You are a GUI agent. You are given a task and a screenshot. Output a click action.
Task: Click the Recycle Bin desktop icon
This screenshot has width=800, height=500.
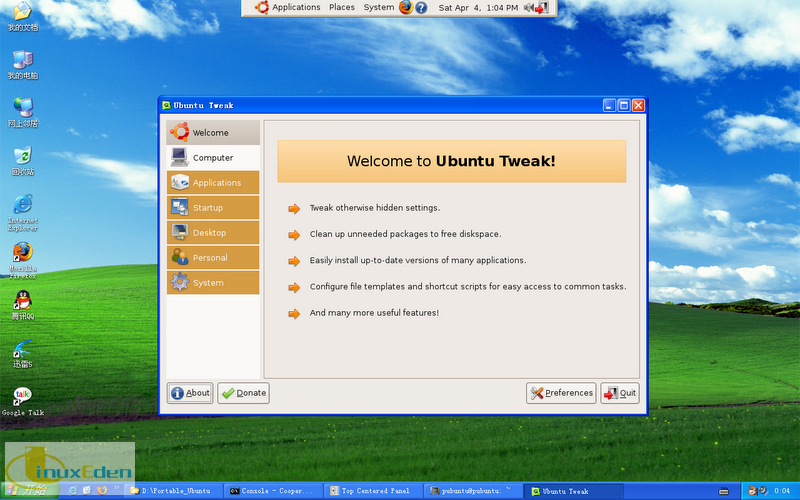tap(22, 161)
